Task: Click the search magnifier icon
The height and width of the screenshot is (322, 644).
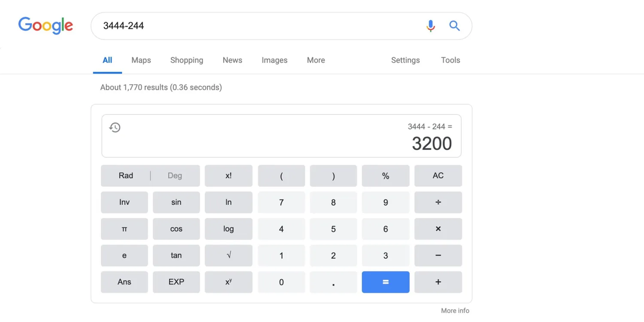Action: (x=454, y=25)
